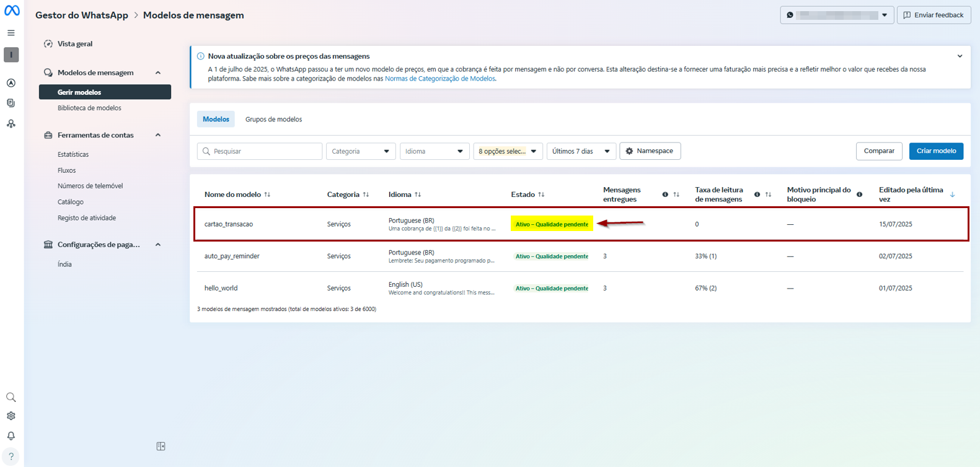Open settings gear in left rail

click(11, 416)
